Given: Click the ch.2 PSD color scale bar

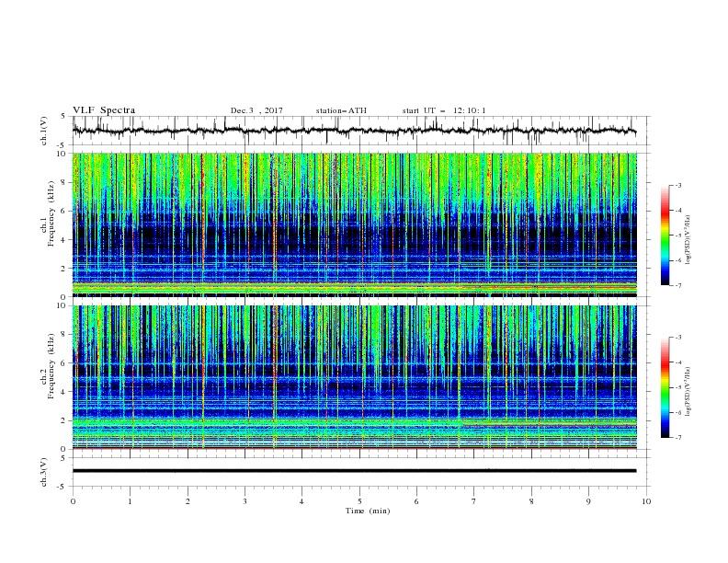Looking at the screenshot, I should tap(665, 387).
